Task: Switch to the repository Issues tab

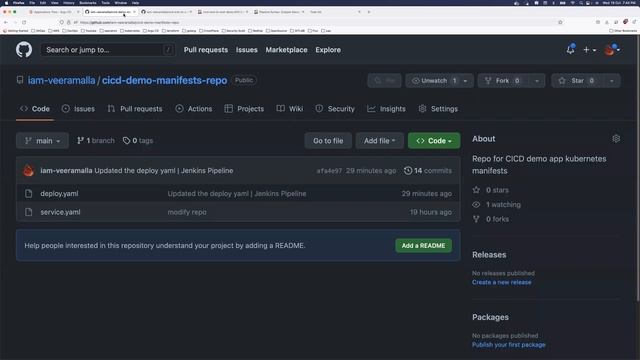Action: pyautogui.click(x=78, y=109)
